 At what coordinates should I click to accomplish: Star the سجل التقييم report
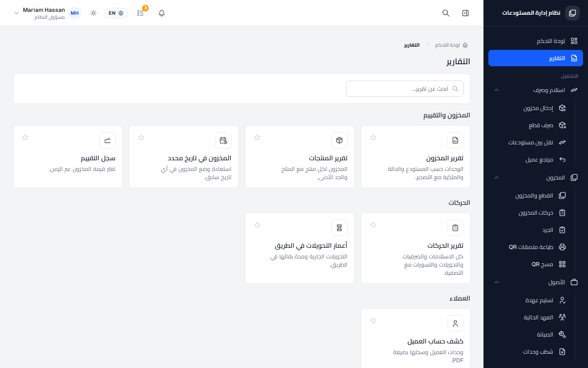[x=25, y=137]
